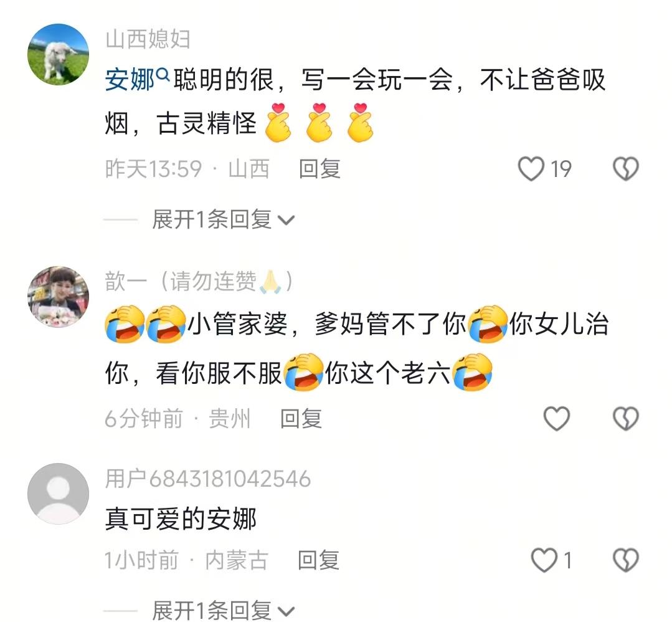Dislike the 真可爱的安娜 comment
This screenshot has width=672, height=622.
(626, 560)
